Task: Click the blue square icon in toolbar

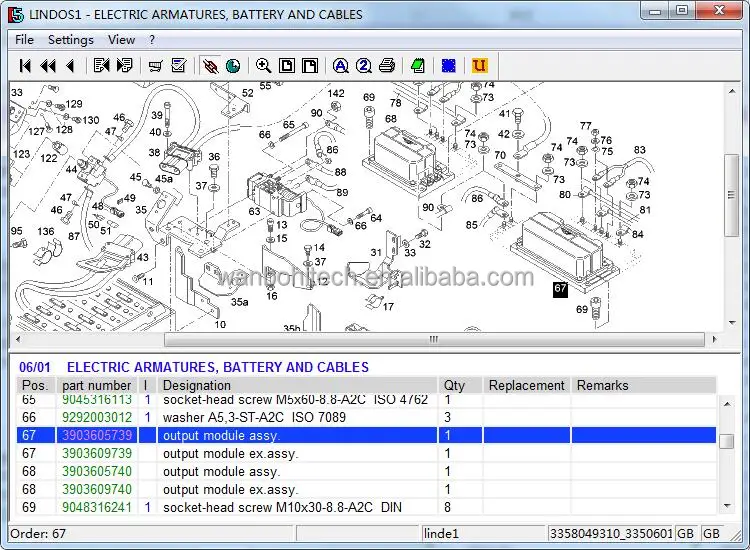Action: point(449,66)
